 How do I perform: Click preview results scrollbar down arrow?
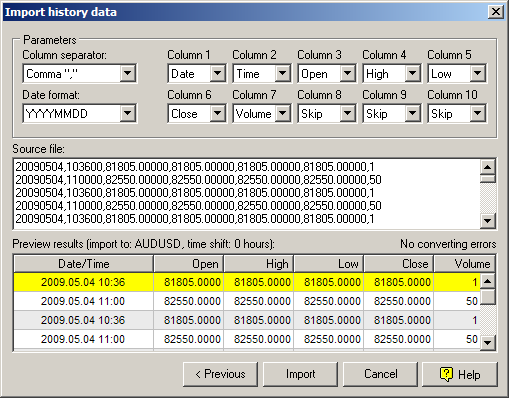tap(488, 342)
